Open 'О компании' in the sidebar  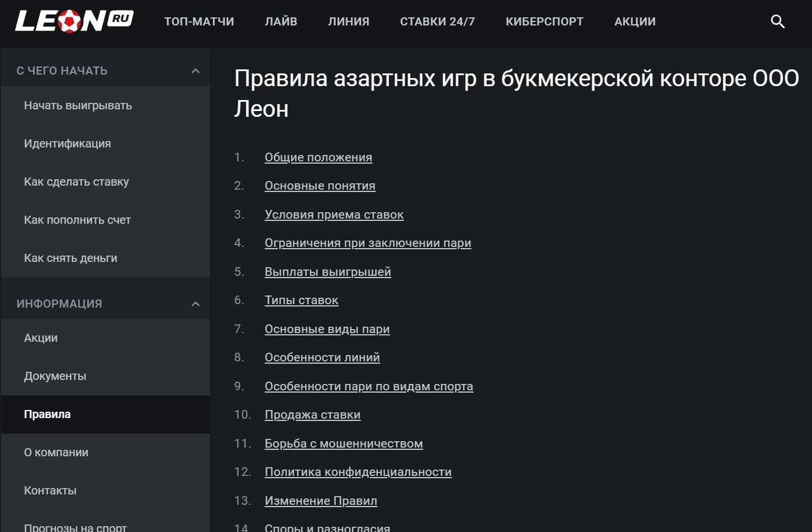tap(105, 452)
